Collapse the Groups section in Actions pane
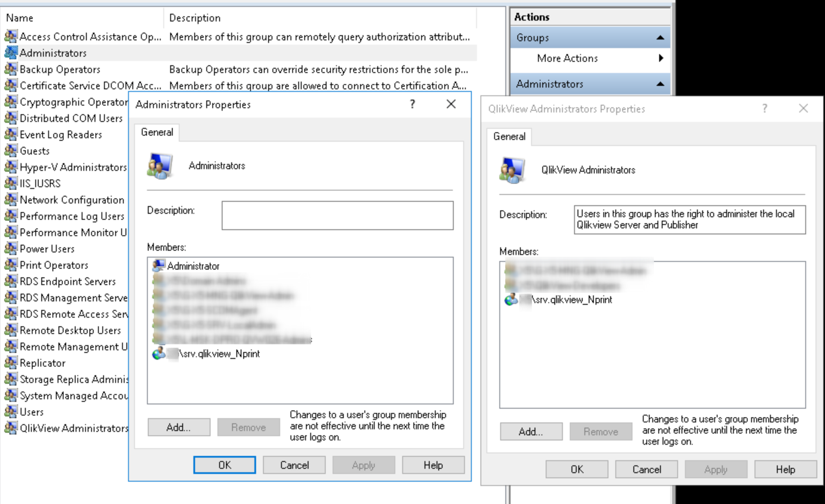825x504 pixels. 660,38
